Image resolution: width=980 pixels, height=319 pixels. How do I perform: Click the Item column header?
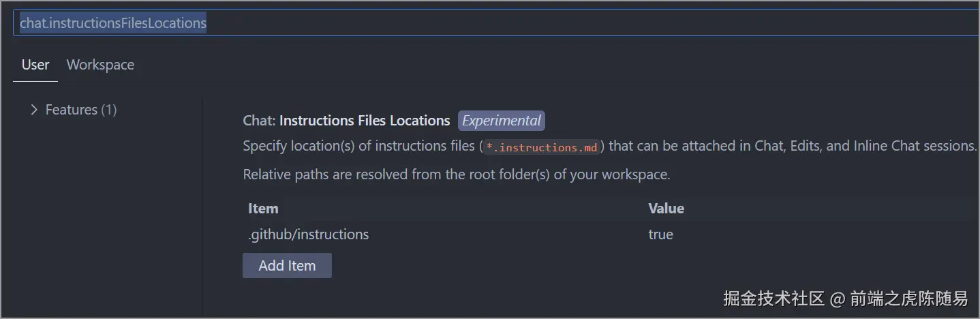coord(263,209)
